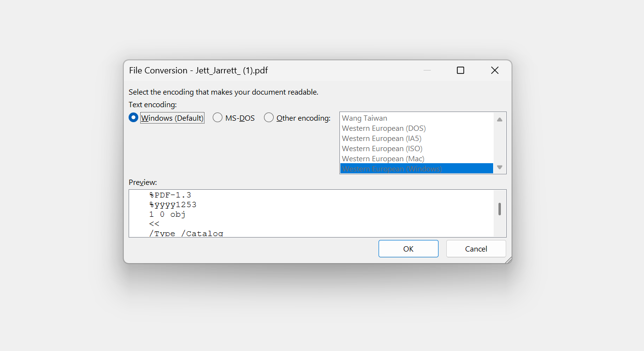This screenshot has width=644, height=351.
Task: Click the maximize icon on the dialog
Action: 460,70
